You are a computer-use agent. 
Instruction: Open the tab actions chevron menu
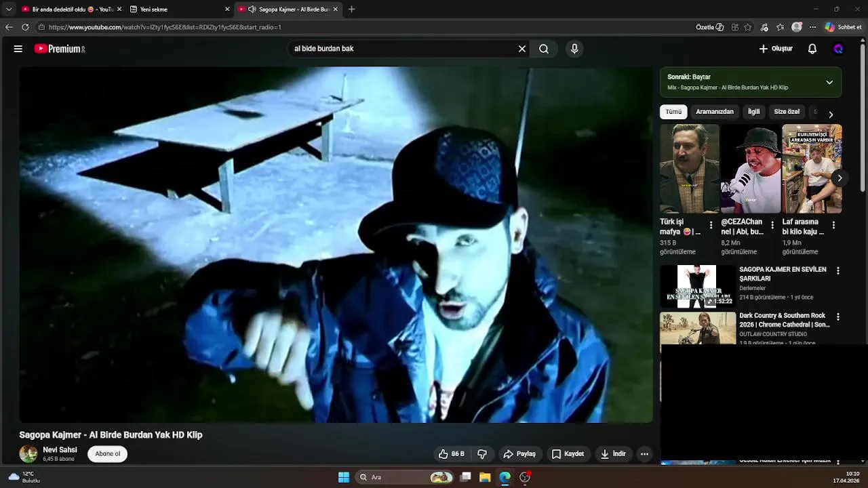coord(8,9)
